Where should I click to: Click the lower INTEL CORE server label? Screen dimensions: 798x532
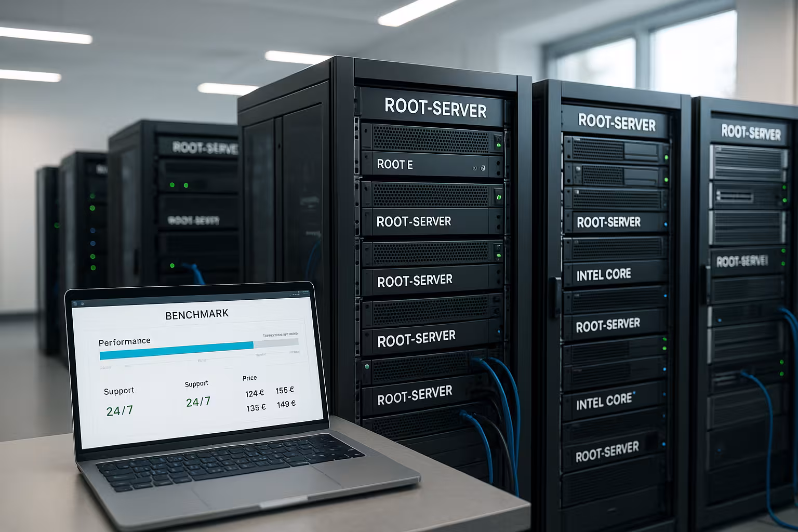click(604, 401)
